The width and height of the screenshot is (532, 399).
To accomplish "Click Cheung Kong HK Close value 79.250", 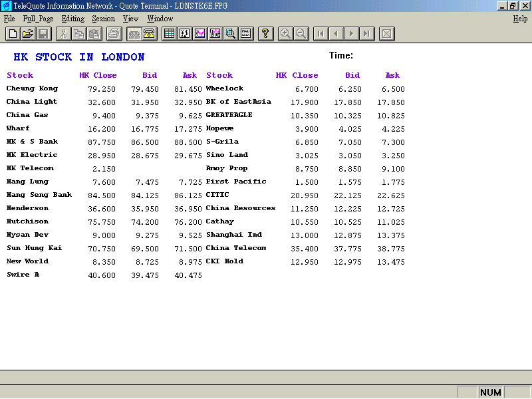I will click(102, 89).
